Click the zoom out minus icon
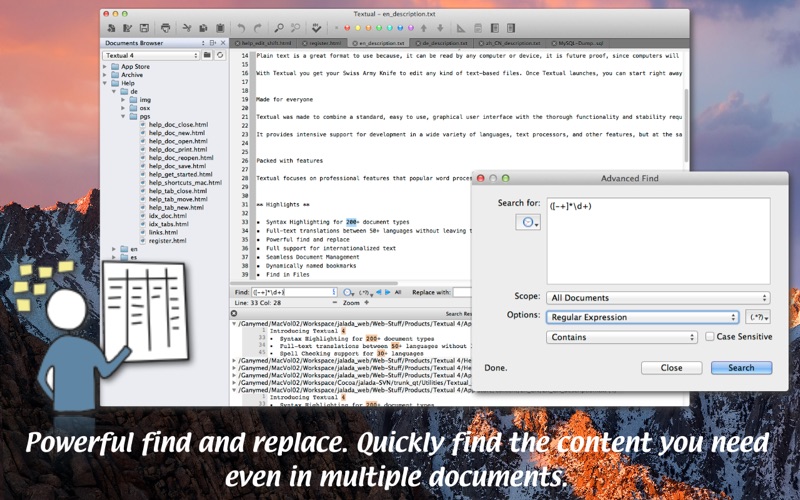This screenshot has height=500, width=800. (x=335, y=303)
